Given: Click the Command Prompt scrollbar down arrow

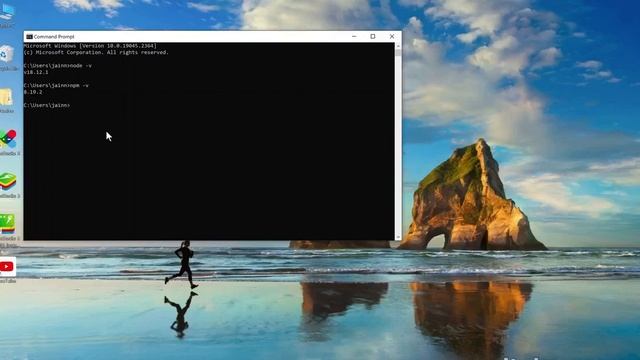Looking at the screenshot, I should point(398,237).
